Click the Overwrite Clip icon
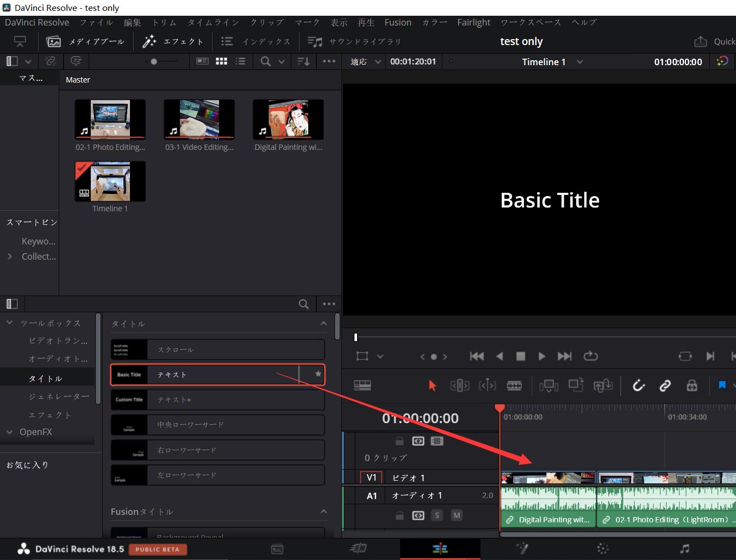The width and height of the screenshot is (736, 560). click(x=576, y=385)
